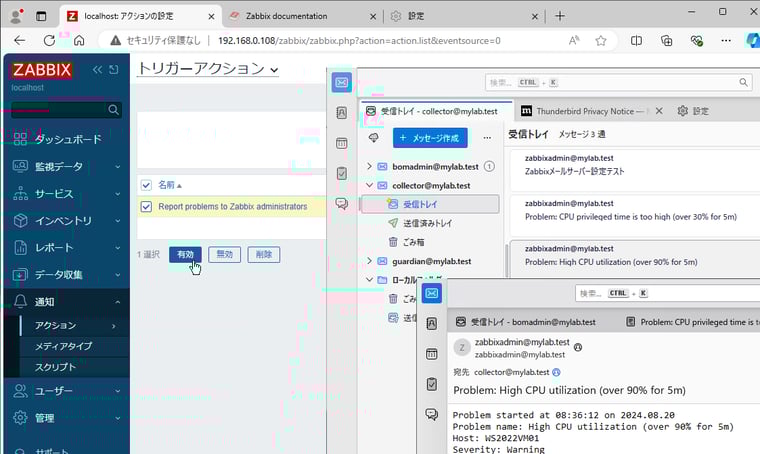Click the Zabbix sidebar search magnifier icon
The image size is (760, 454).
[x=113, y=110]
